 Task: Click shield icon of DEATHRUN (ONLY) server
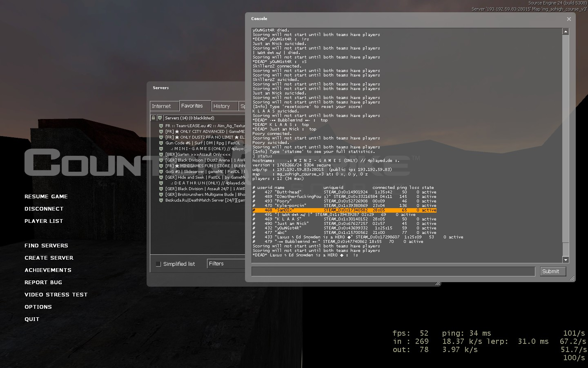(x=161, y=183)
